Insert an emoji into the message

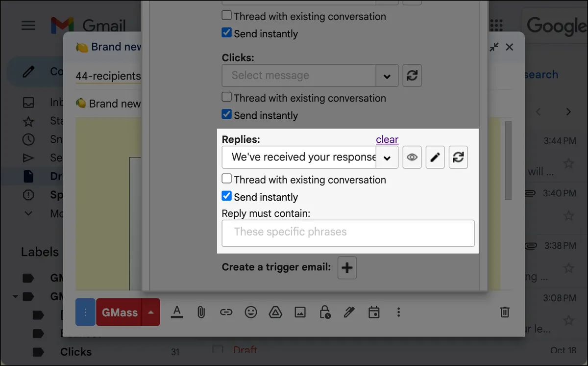click(x=251, y=312)
